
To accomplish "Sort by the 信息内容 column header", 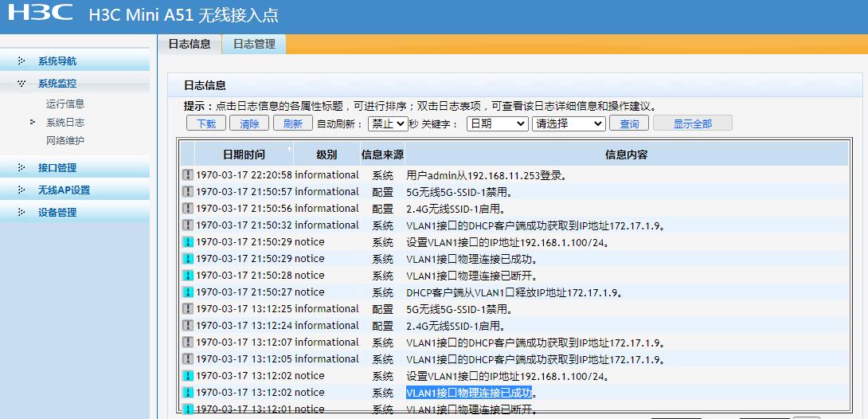I will pos(627,155).
